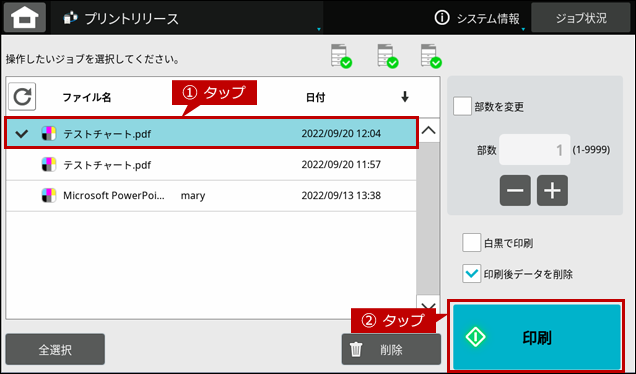The width and height of the screenshot is (636, 374).
Task: Click the 部数 copies input field
Action: click(x=535, y=150)
